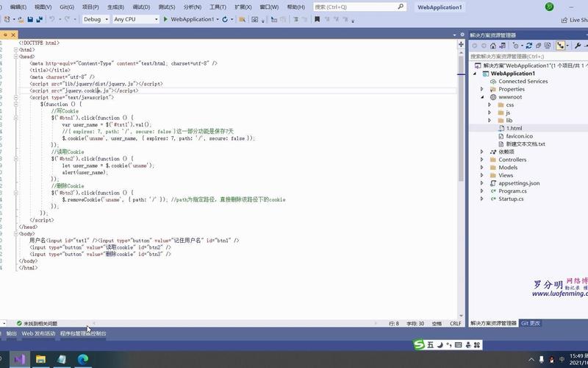This screenshot has width=588, height=368.
Task: Open File Explorer from the taskbar
Action: (x=40, y=359)
